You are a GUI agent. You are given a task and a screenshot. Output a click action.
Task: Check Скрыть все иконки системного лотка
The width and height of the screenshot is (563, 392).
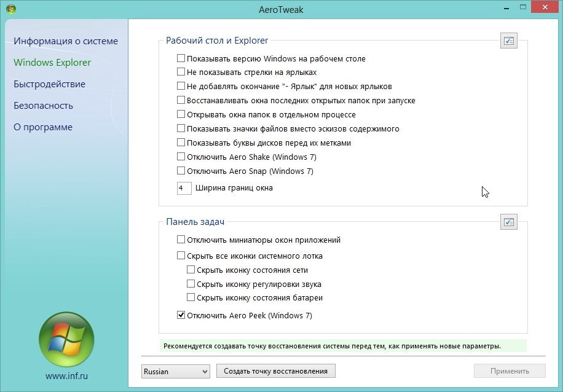pos(181,256)
